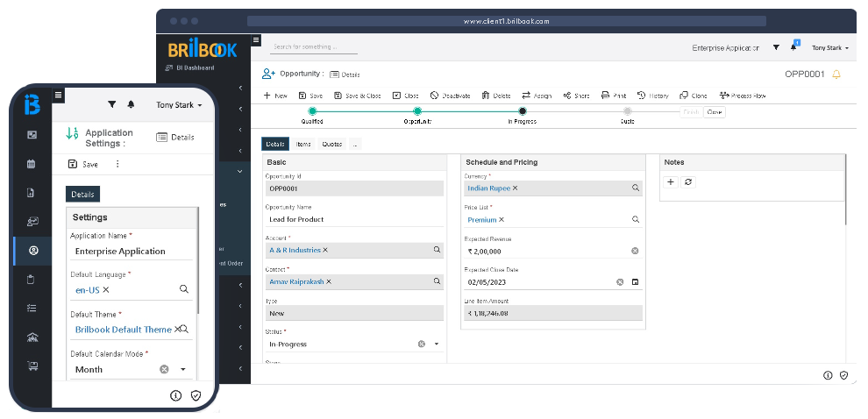Open the Status dropdown arrow
This screenshot has width=868, height=419.
click(x=437, y=344)
